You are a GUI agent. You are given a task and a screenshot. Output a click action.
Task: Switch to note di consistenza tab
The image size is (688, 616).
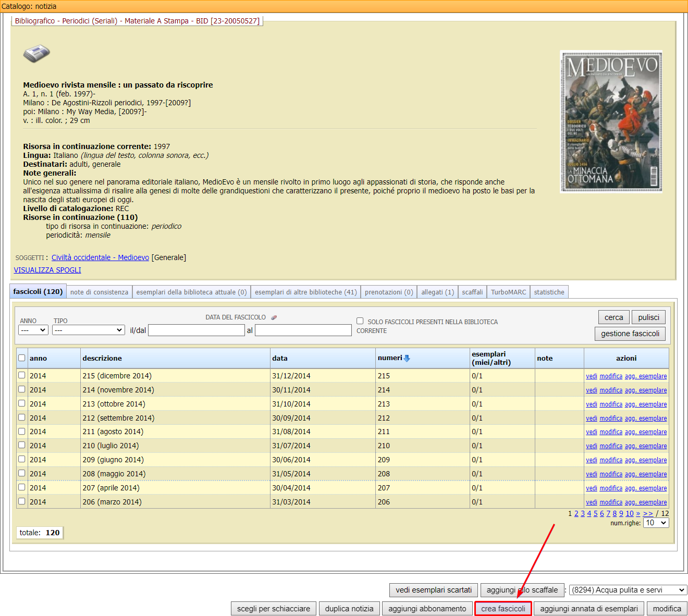(x=99, y=292)
